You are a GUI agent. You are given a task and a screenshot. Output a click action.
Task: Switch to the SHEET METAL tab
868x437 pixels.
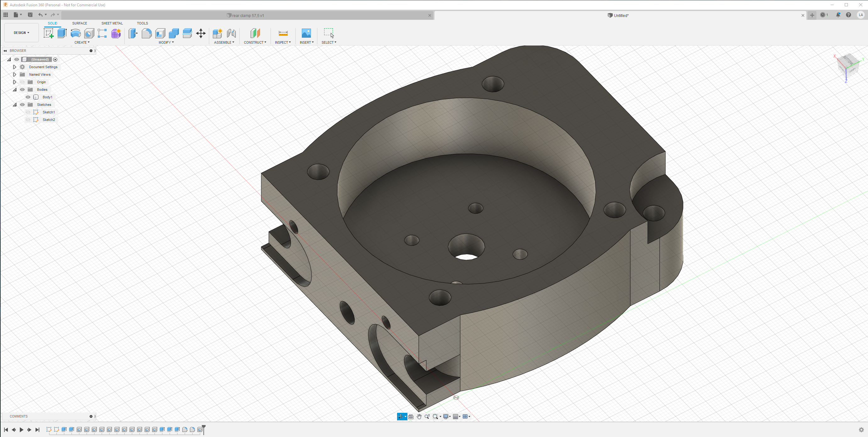click(x=112, y=23)
